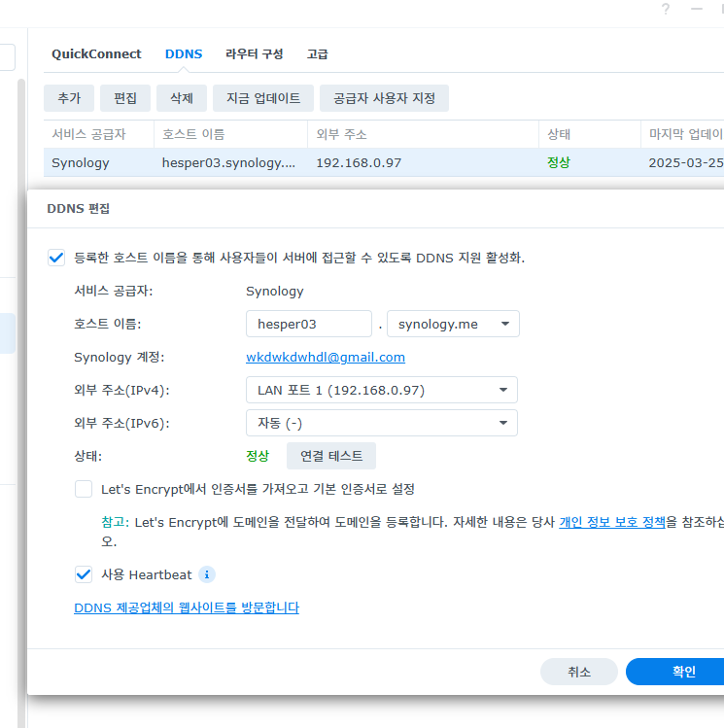Visit the DDNS 제공업체의 웹사이트 link
Screen dimensions: 724x728
pos(187,607)
